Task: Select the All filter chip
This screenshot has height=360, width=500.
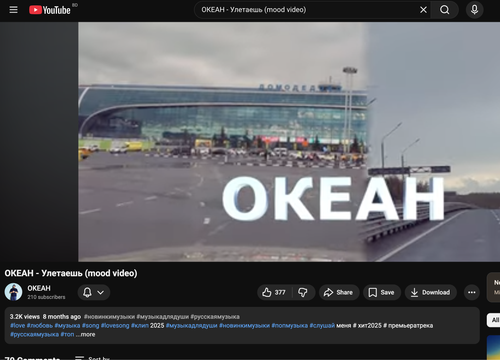Action: [495, 320]
